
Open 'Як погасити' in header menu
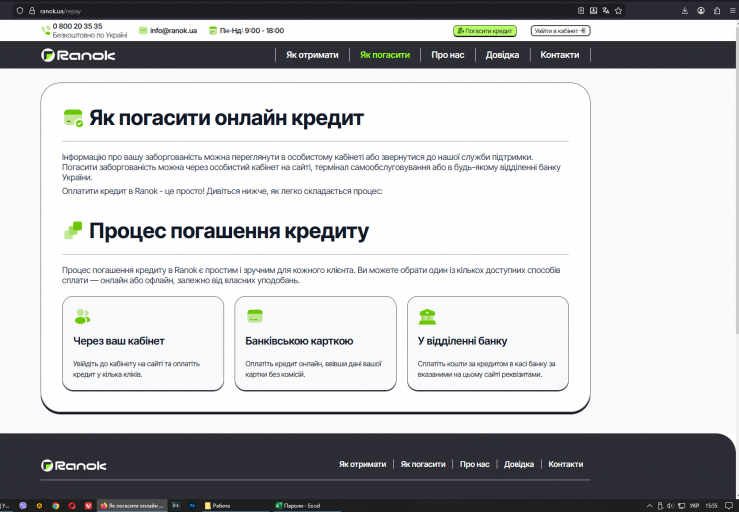click(x=385, y=55)
